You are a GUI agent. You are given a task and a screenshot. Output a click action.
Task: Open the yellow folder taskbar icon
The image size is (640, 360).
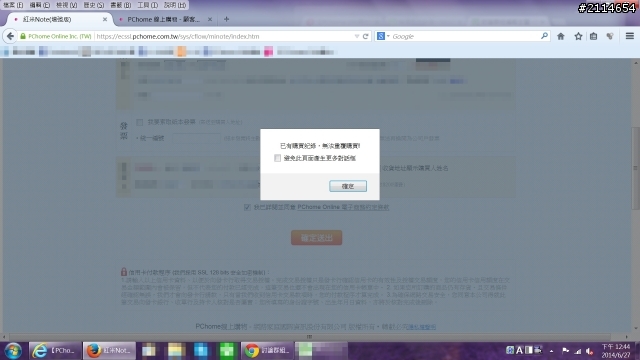176,351
